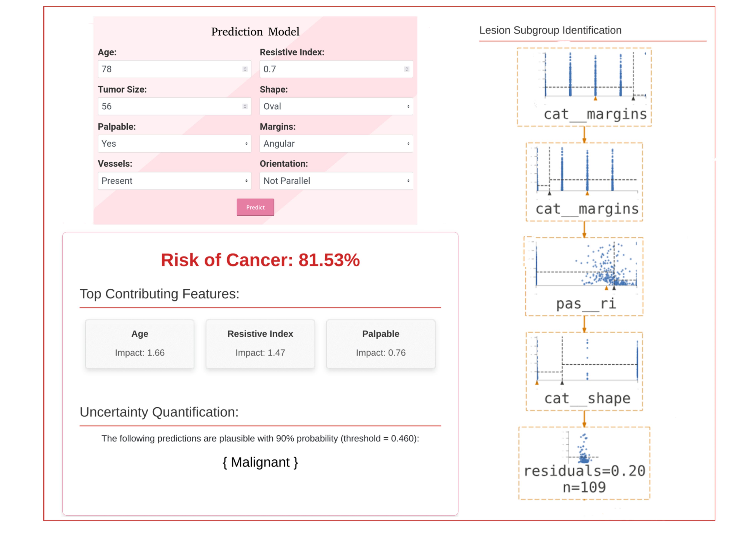
Task: Click the Tumor Size stepper arrows
Action: pos(245,106)
